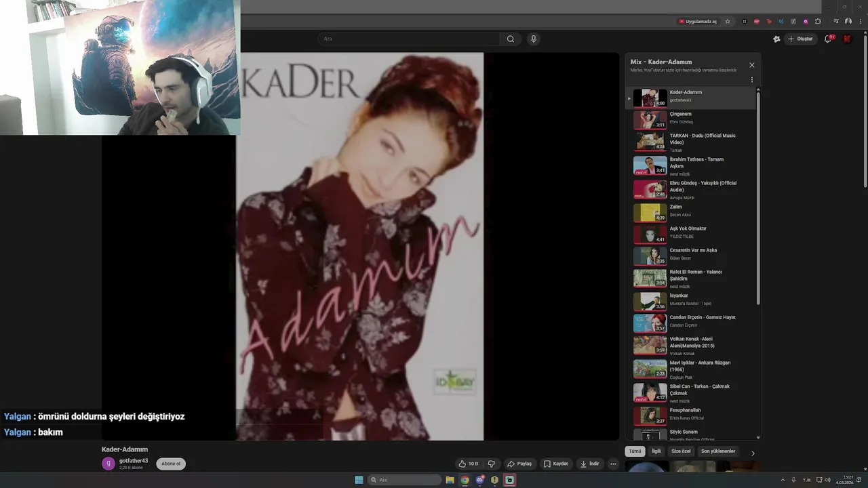Click Uygulamada aç in the address bar
This screenshot has width=868, height=488.
click(698, 21)
